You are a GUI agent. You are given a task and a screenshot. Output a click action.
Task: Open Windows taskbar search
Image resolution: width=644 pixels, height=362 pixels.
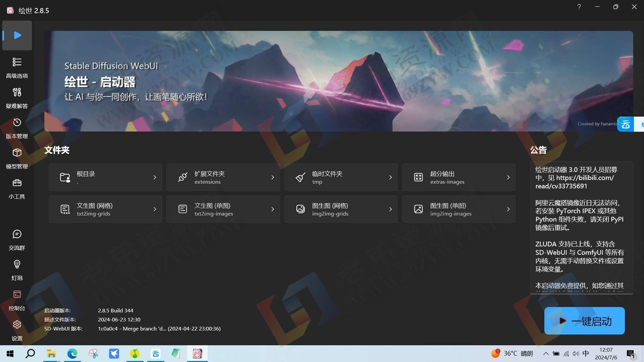(x=30, y=354)
